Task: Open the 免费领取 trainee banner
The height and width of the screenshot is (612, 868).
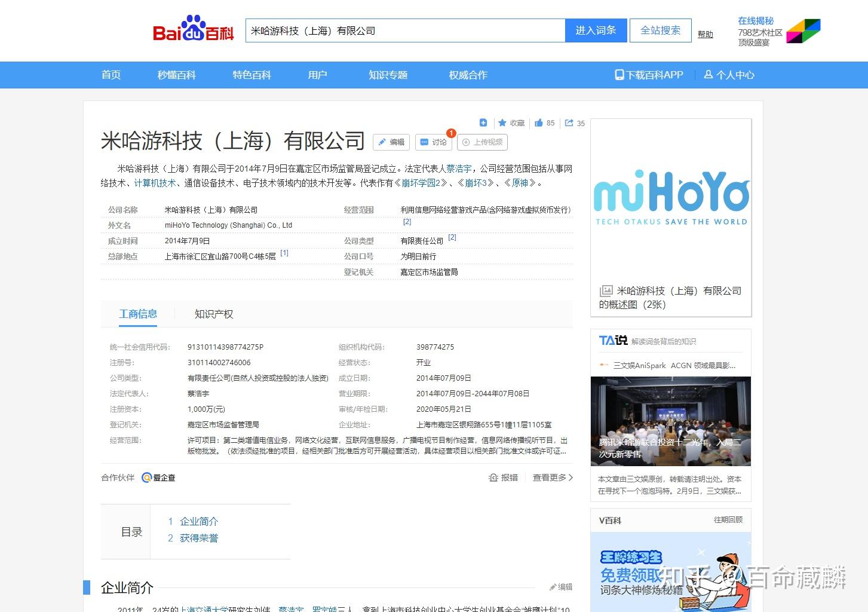Action: pos(671,572)
